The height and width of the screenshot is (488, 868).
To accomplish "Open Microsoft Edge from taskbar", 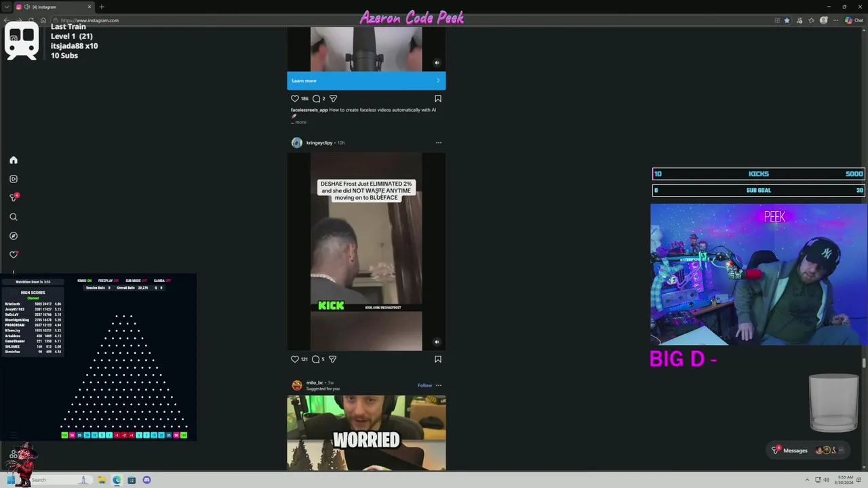I will tap(117, 480).
